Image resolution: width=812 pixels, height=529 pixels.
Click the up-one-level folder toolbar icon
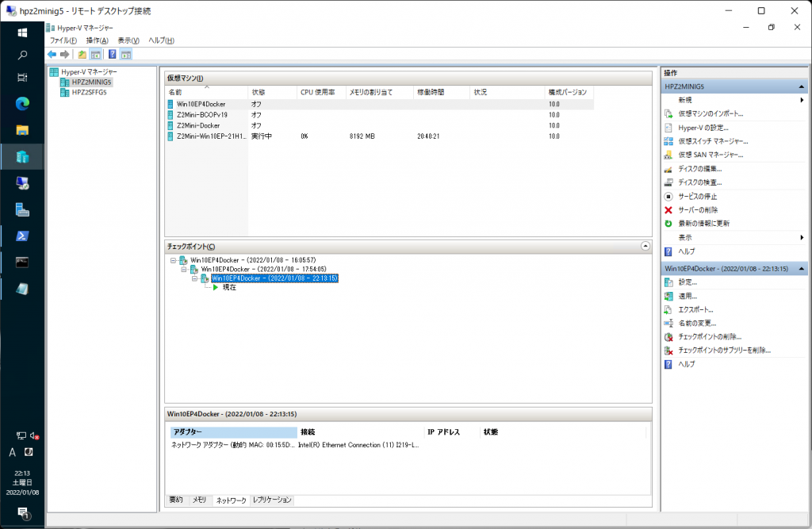click(x=82, y=55)
